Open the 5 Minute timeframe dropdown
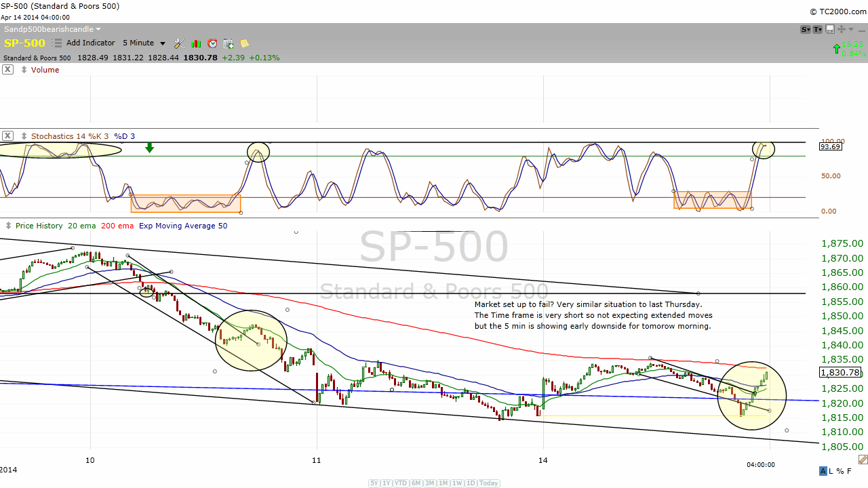The width and height of the screenshot is (868, 488). [144, 43]
